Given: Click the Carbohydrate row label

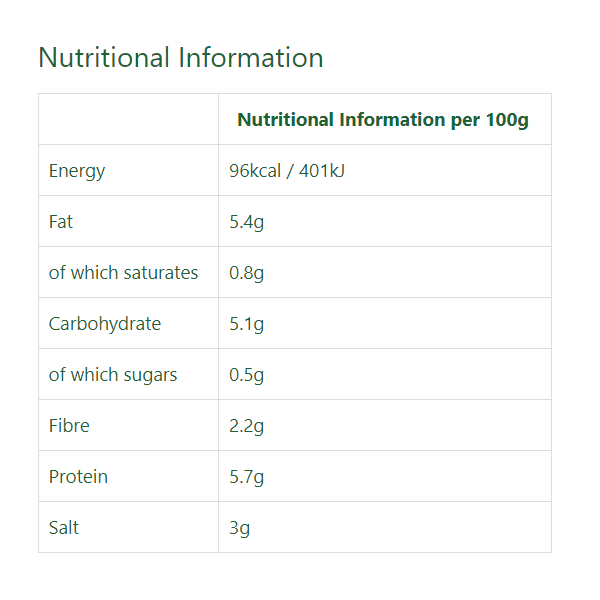Looking at the screenshot, I should coord(105,324).
